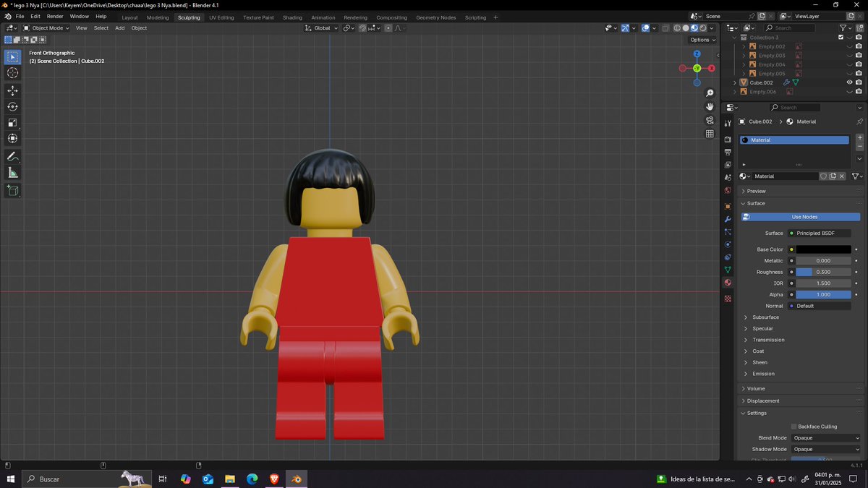Select the Add Cube tool
868x488 pixels.
(x=12, y=191)
